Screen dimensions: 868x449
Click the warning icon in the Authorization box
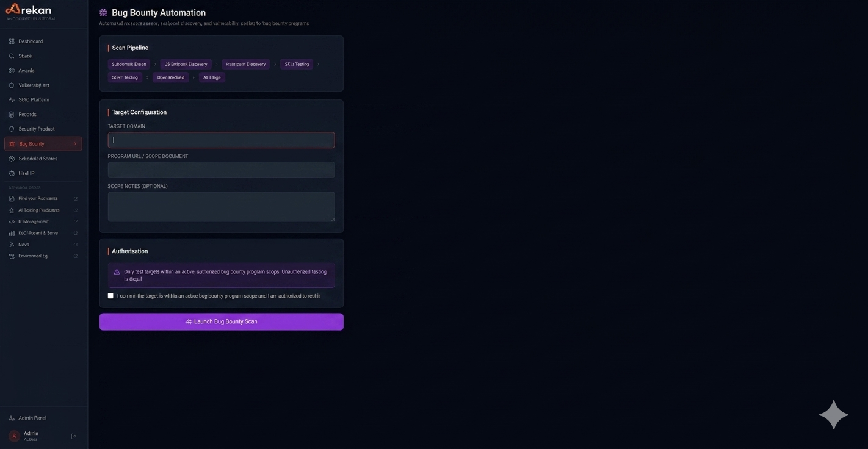pos(117,271)
